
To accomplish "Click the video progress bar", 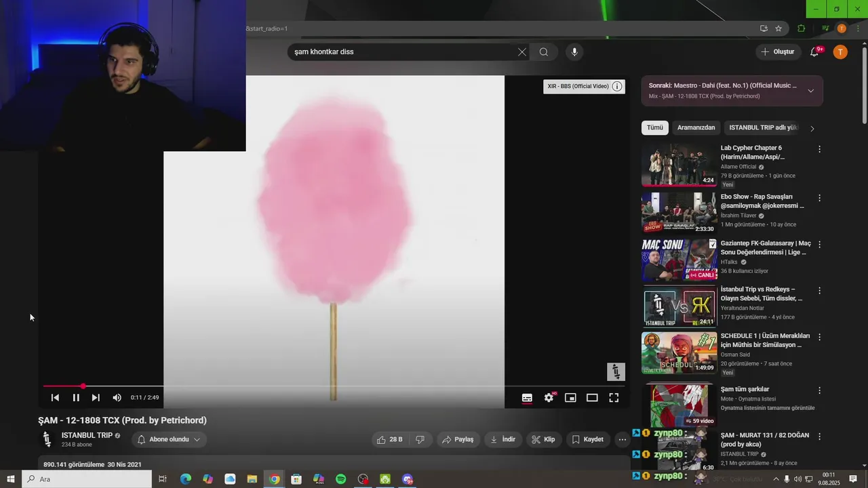I will coord(334,386).
